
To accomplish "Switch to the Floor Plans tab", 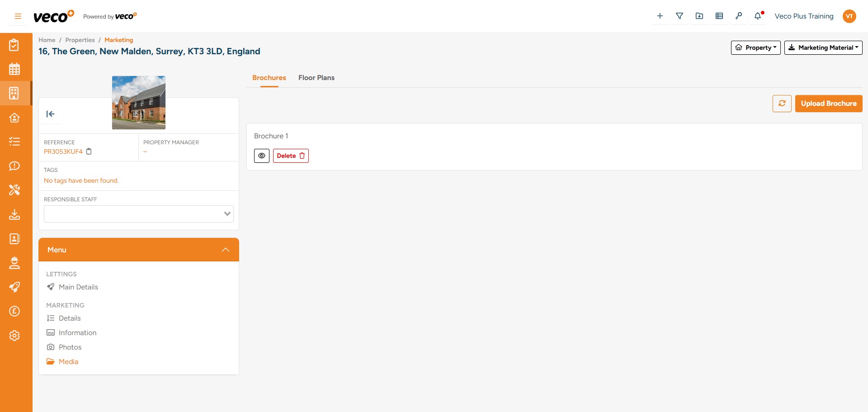I will [316, 78].
